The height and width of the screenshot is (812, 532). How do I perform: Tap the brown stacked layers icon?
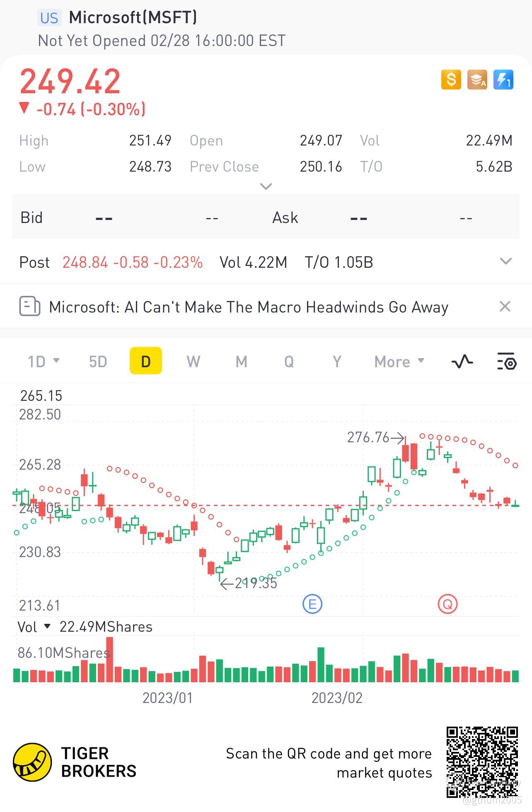tap(477, 79)
